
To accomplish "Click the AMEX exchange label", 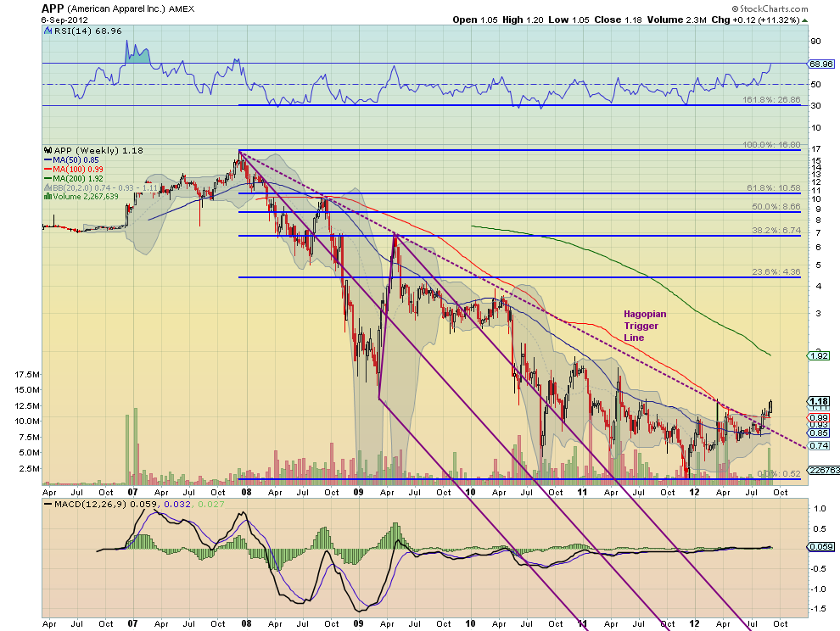I will (182, 9).
